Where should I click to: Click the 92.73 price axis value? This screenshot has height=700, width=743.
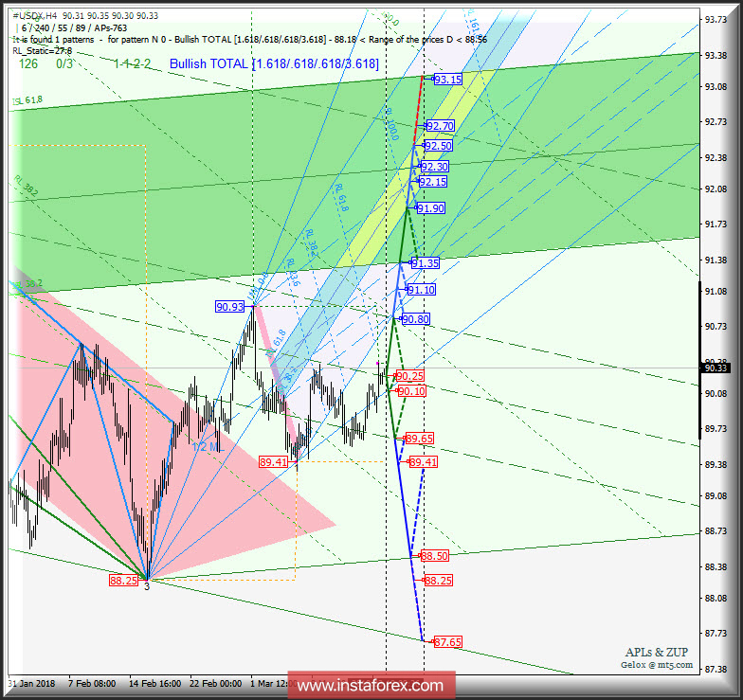[x=716, y=121]
